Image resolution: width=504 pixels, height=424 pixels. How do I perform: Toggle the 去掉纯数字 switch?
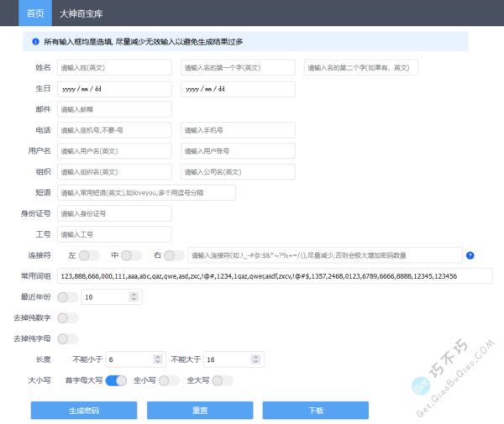point(68,317)
